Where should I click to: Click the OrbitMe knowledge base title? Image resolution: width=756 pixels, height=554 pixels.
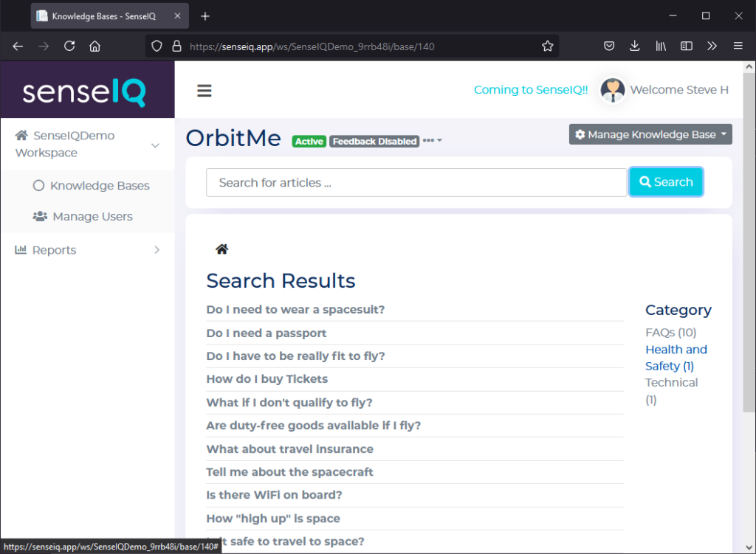tap(233, 138)
